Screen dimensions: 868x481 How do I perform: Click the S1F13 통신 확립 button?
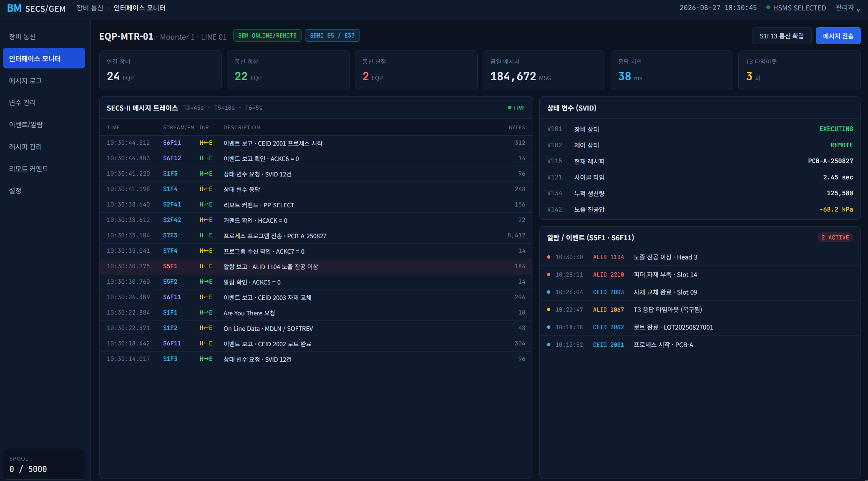[x=781, y=36]
